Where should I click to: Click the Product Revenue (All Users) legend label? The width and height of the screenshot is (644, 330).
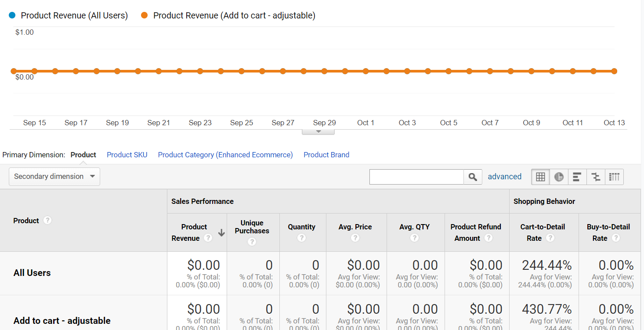(x=74, y=15)
